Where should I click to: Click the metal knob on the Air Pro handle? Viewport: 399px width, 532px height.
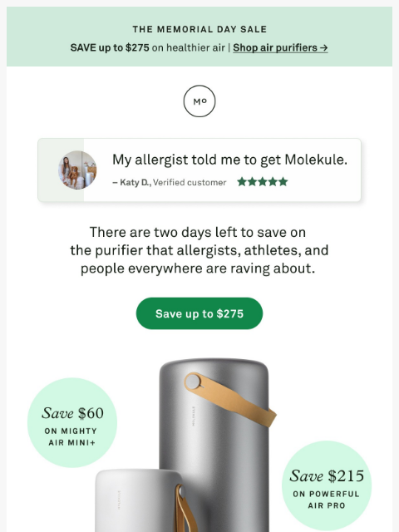click(194, 382)
